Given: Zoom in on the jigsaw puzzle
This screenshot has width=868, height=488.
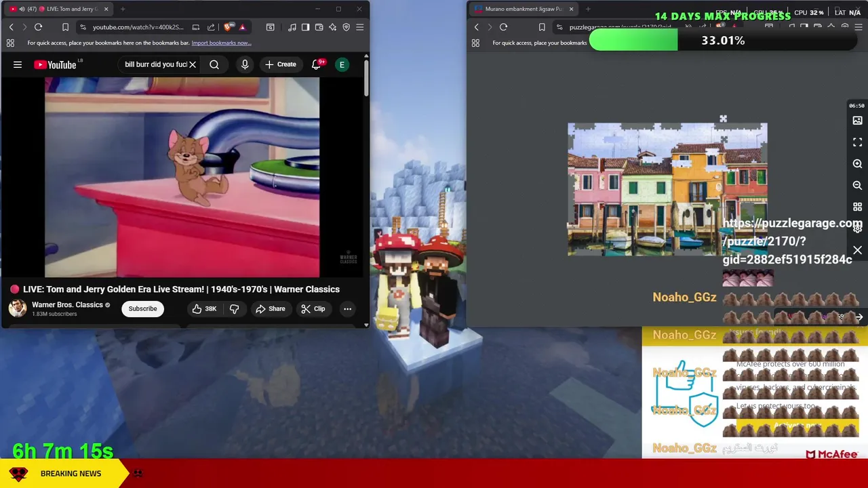Looking at the screenshot, I should [x=857, y=164].
